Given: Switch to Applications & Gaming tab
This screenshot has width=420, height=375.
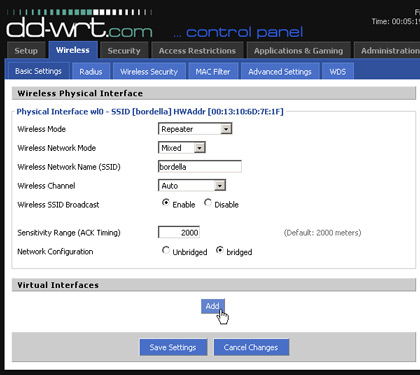Looking at the screenshot, I should click(x=298, y=51).
